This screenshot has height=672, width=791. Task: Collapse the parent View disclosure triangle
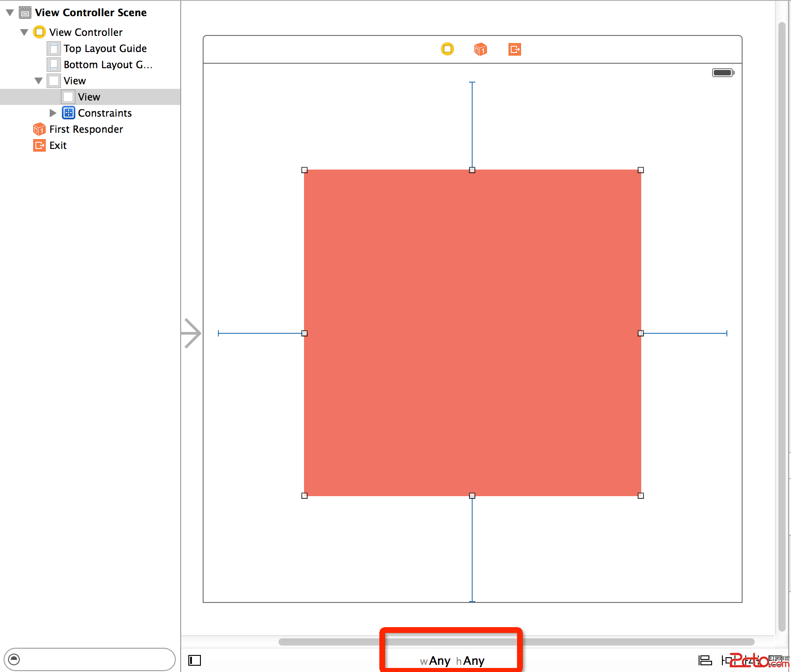[x=39, y=81]
